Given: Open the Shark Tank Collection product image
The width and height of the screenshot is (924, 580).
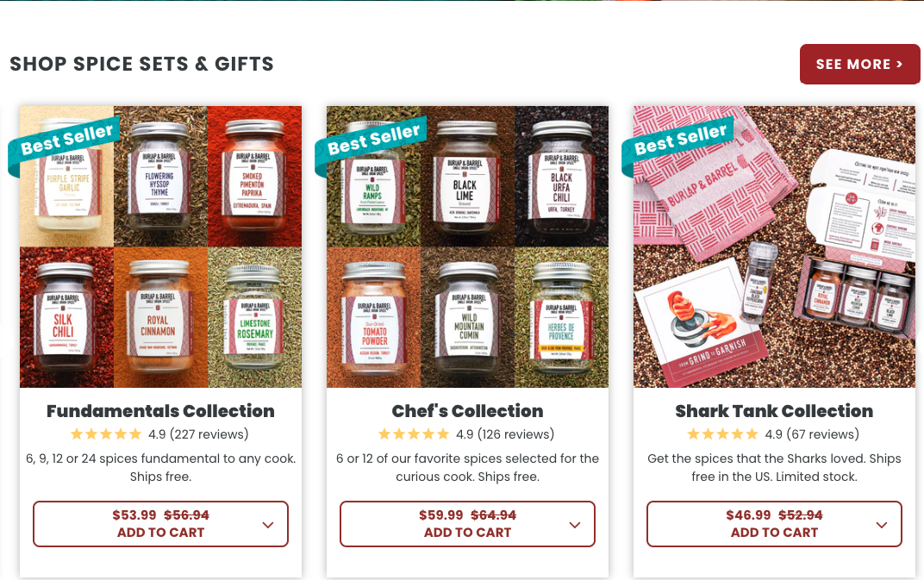Looking at the screenshot, I should click(x=774, y=247).
